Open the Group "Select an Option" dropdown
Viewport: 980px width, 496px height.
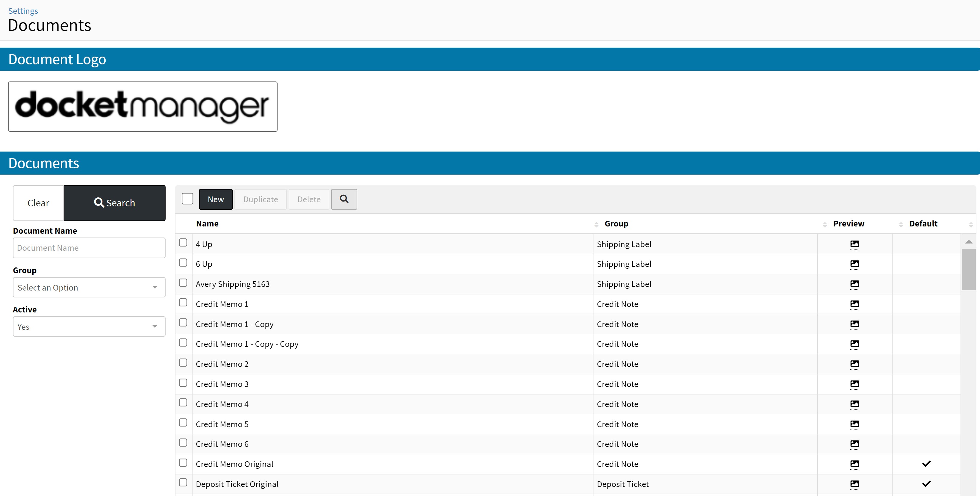(89, 288)
